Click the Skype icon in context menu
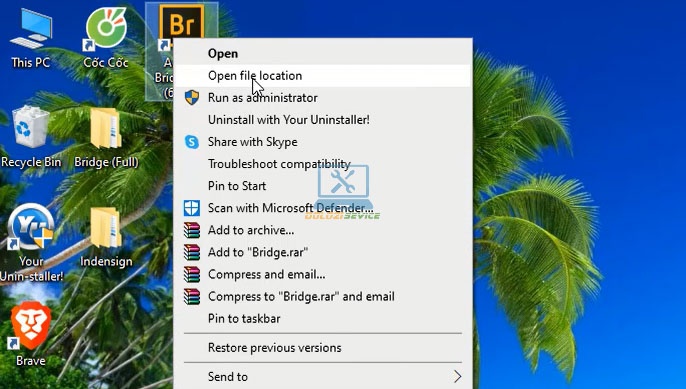686x389 pixels. click(192, 142)
